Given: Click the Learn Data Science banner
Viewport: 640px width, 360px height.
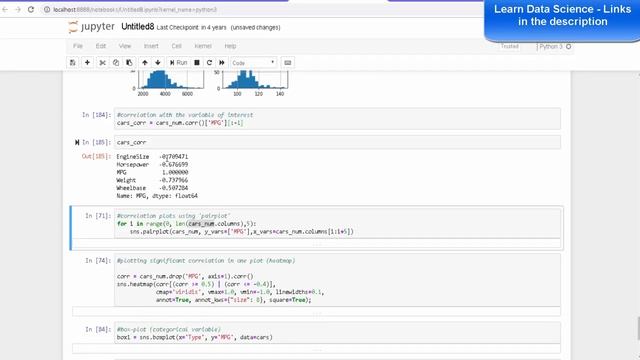Looking at the screenshot, I should coord(562,20).
